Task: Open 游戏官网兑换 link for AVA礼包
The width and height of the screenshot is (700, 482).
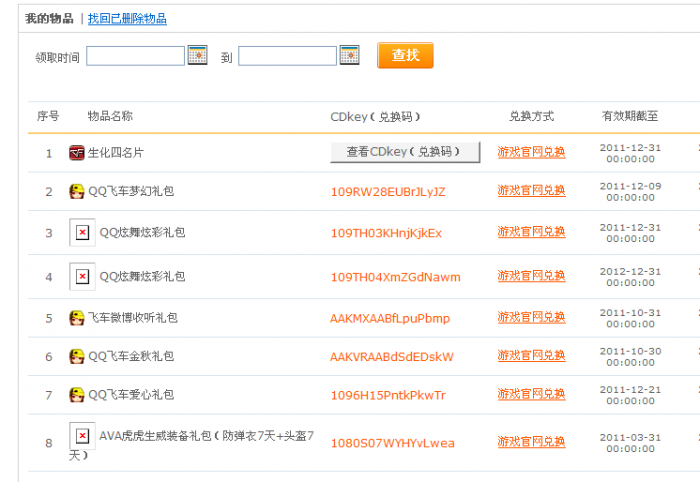Action: point(532,442)
